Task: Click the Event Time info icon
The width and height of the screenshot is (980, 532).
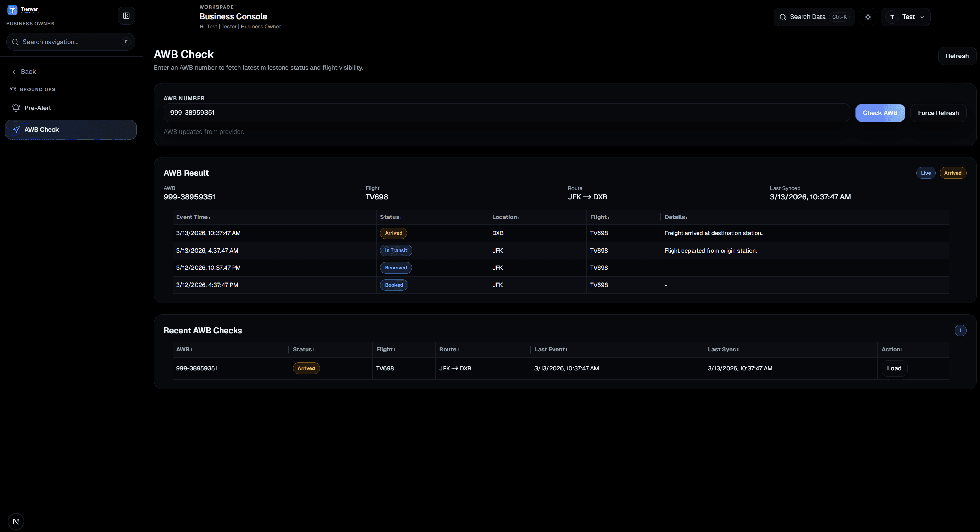Action: [x=209, y=218]
